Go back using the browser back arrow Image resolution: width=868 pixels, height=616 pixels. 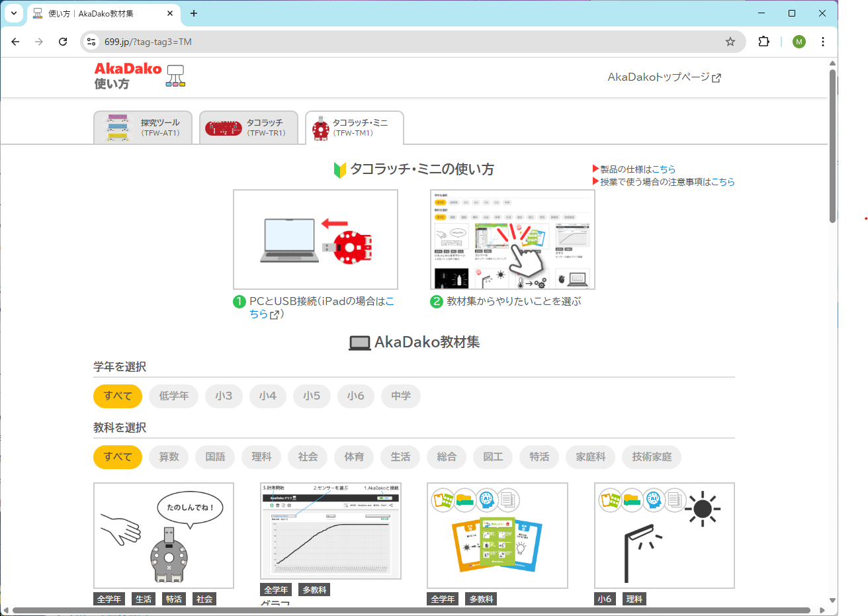tap(16, 42)
